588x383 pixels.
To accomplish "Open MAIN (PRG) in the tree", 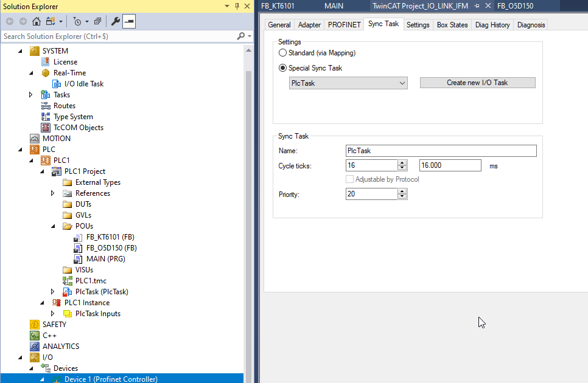I will point(105,259).
